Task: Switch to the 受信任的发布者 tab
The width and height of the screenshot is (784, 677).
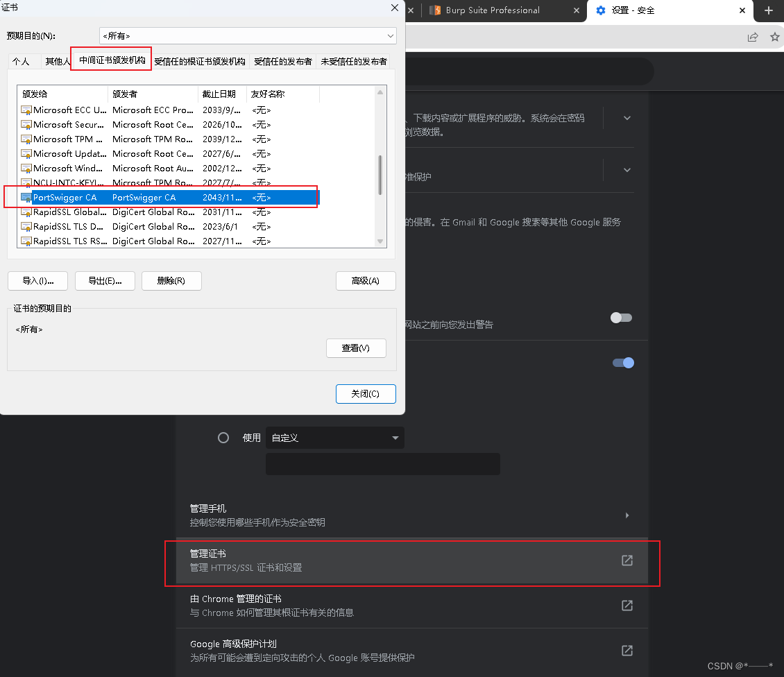Action: pos(283,62)
